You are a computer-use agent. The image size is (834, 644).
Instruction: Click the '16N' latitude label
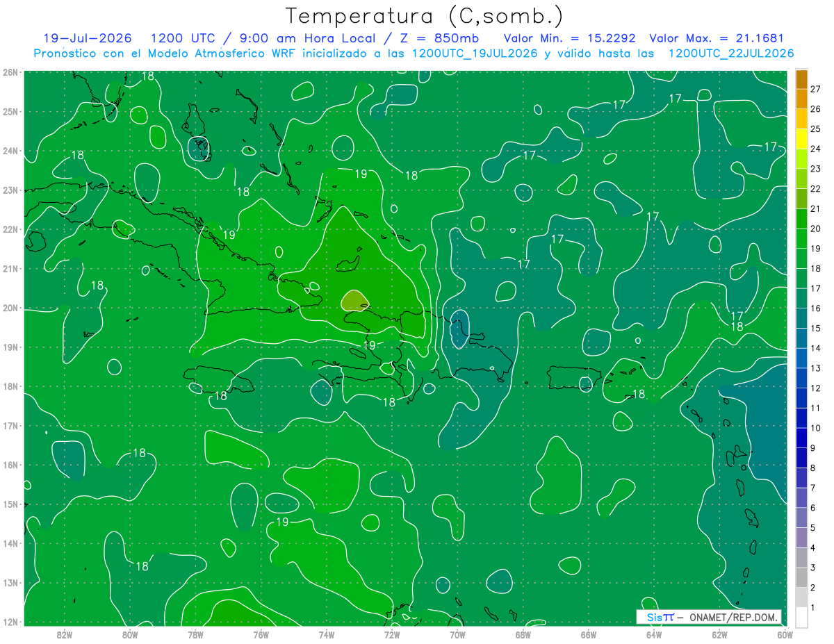click(10, 465)
